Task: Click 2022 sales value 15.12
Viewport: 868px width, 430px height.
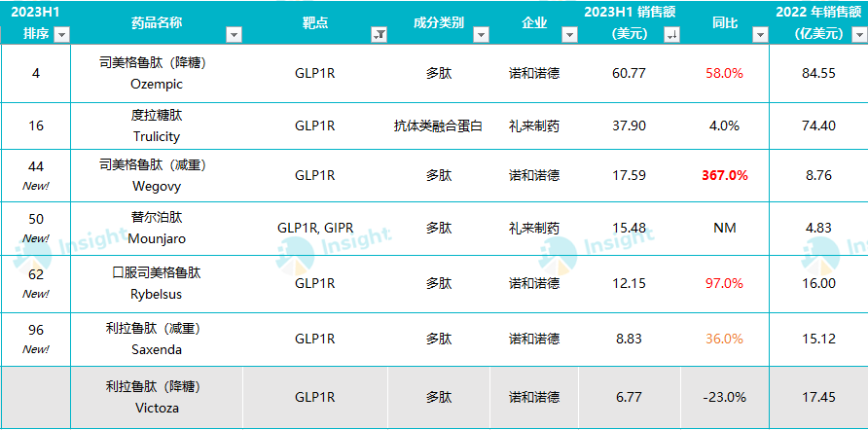Action: pyautogui.click(x=818, y=339)
